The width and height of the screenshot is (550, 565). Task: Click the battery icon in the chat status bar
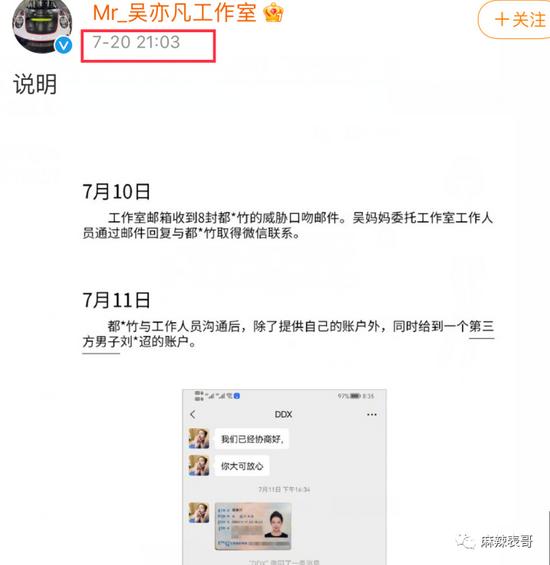[x=355, y=396]
